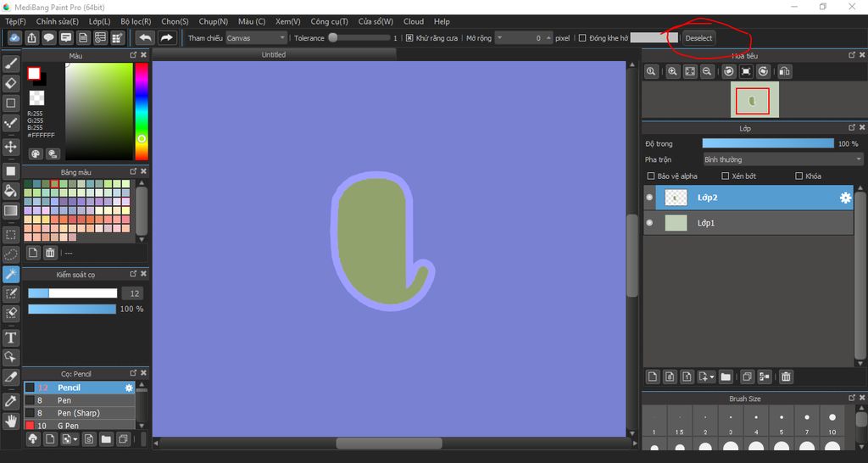This screenshot has height=463, width=868.
Task: Enable Khóa checkbox
Action: 798,176
